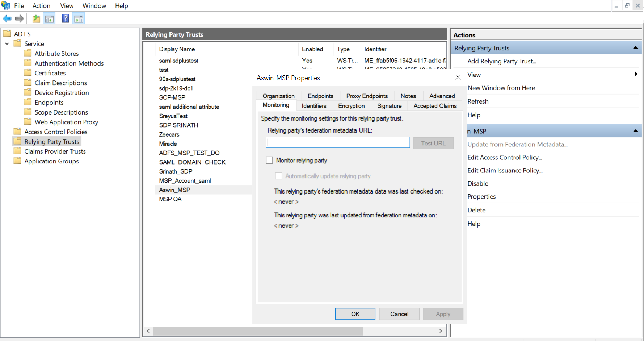The height and width of the screenshot is (341, 644).
Task: Toggle the show/hide console tree icon
Action: [x=50, y=18]
